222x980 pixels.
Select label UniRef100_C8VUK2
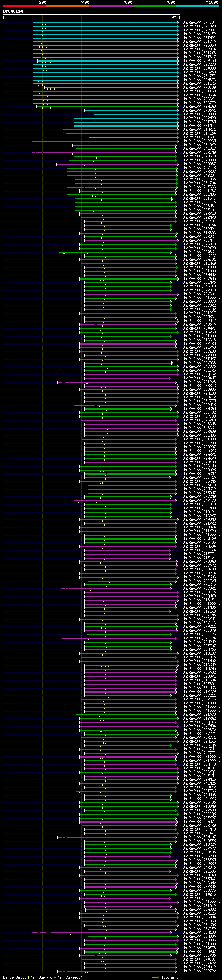[199, 305]
